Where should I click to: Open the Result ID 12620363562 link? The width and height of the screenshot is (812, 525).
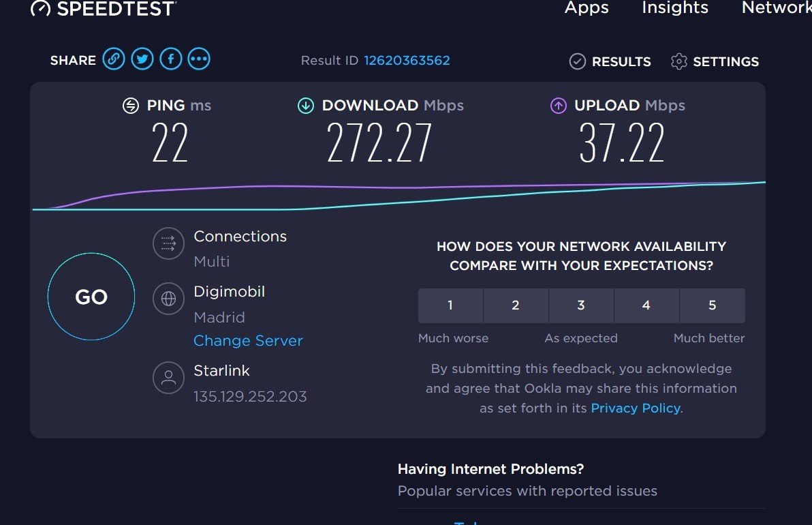pos(407,60)
